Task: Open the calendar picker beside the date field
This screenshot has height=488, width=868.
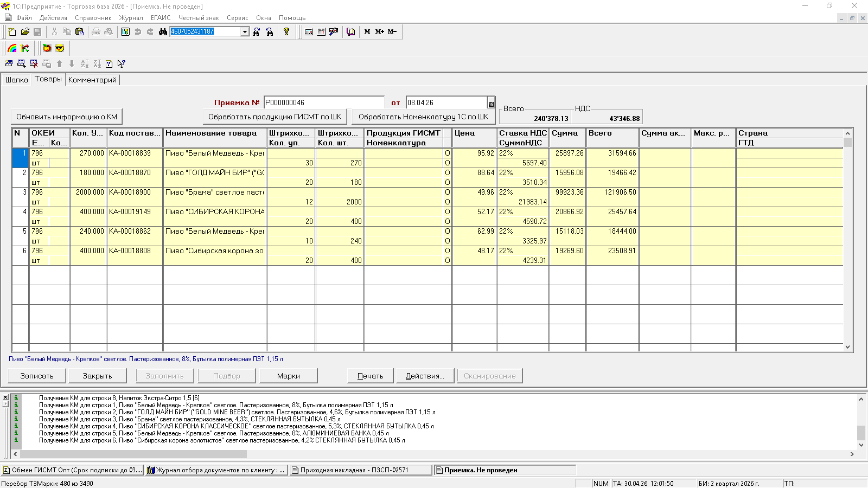Action: tap(491, 103)
